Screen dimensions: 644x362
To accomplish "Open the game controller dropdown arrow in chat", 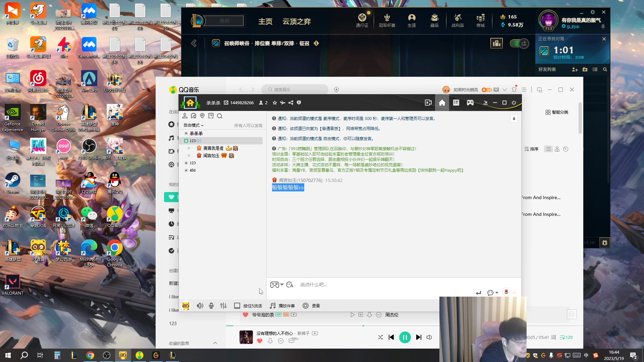I will [x=282, y=285].
